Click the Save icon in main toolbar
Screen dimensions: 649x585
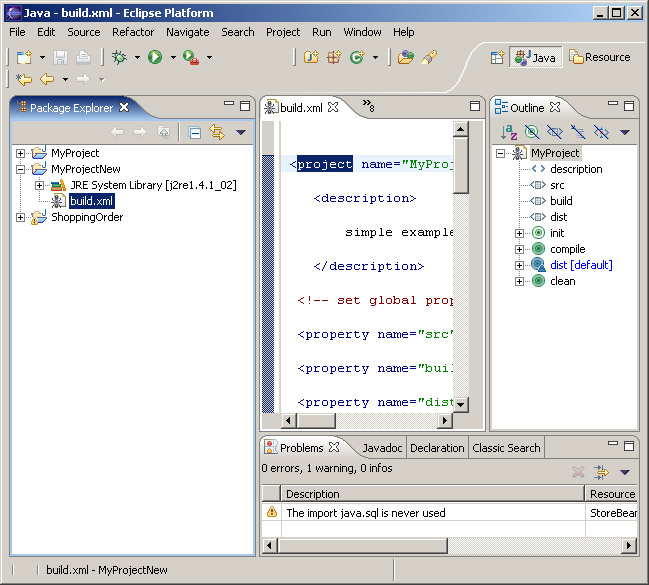pyautogui.click(x=61, y=58)
